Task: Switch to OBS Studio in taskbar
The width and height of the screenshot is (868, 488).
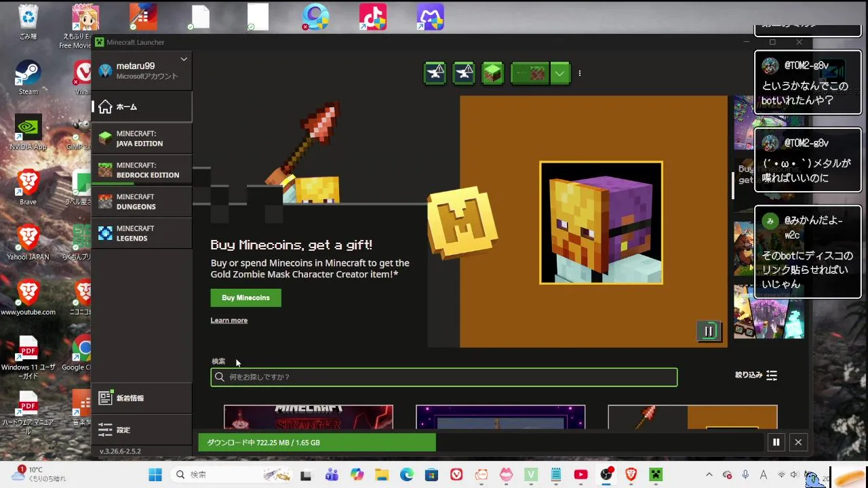Action: (606, 474)
